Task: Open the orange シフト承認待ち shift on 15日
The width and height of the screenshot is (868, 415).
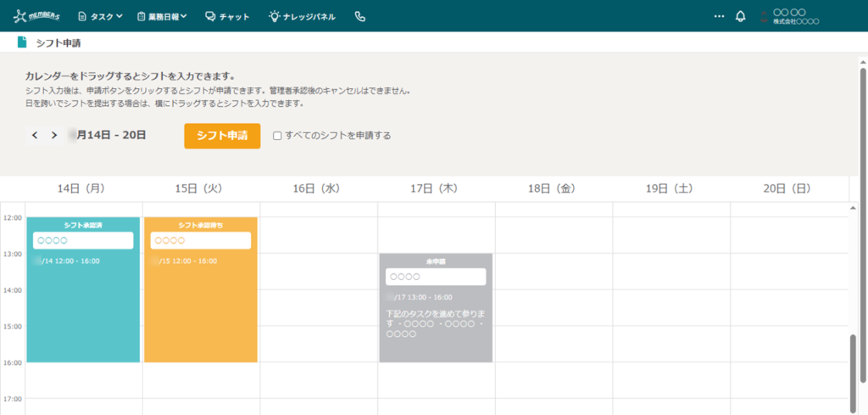Action: [x=201, y=289]
